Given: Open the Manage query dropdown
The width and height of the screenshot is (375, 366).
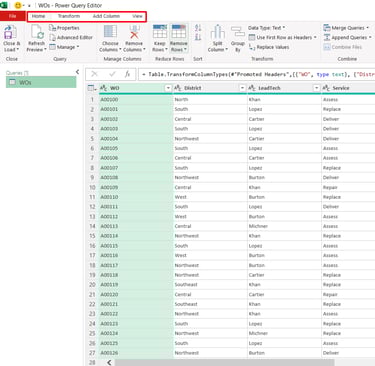Looking at the screenshot, I should pos(64,47).
